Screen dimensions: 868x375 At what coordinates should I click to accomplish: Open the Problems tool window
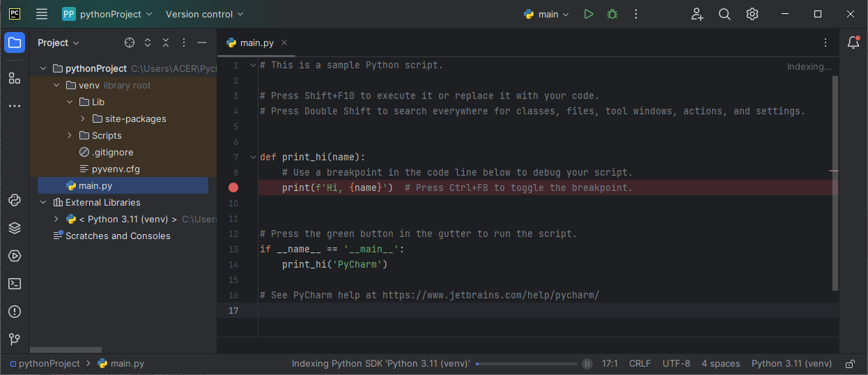[15, 312]
